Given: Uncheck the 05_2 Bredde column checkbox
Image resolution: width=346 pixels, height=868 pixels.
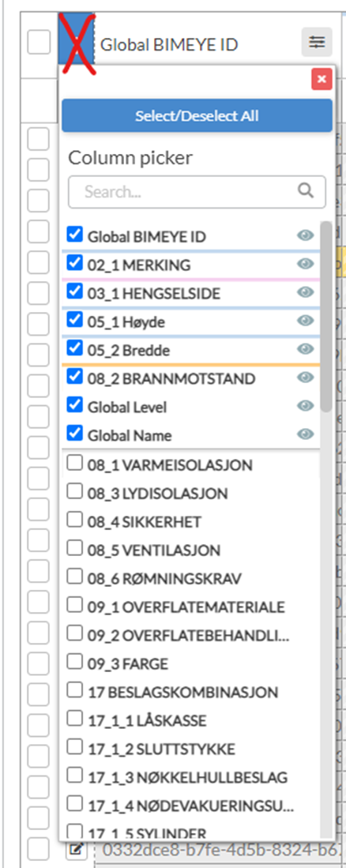Looking at the screenshot, I should [75, 349].
